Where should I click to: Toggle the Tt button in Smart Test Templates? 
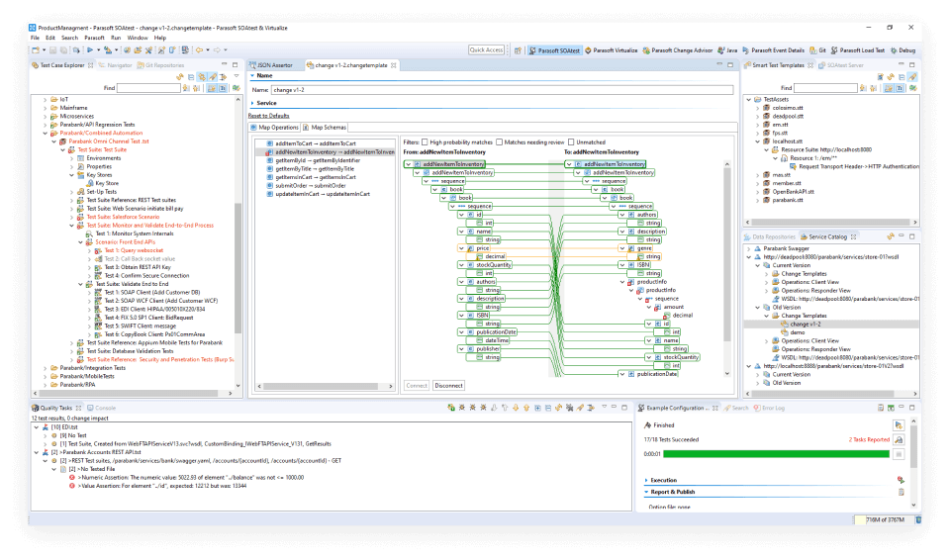[x=900, y=88]
